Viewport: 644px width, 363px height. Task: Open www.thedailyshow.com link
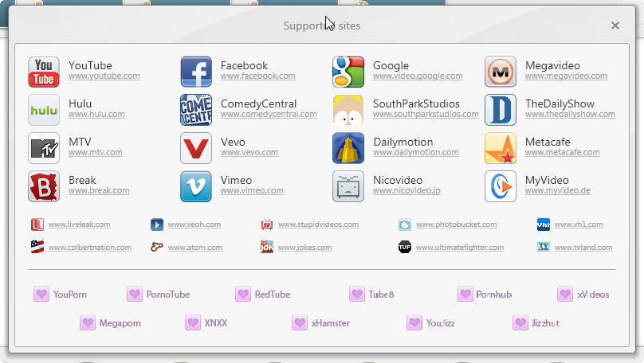[570, 115]
